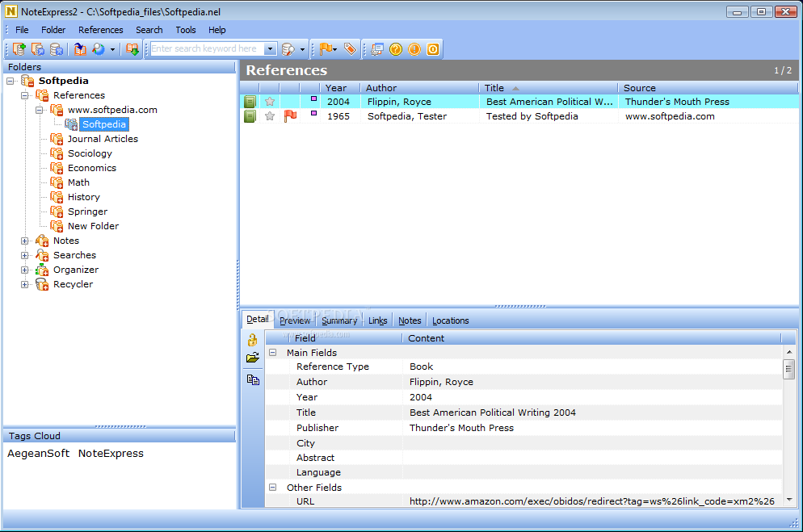Expand the Organizer tree node

pyautogui.click(x=24, y=270)
